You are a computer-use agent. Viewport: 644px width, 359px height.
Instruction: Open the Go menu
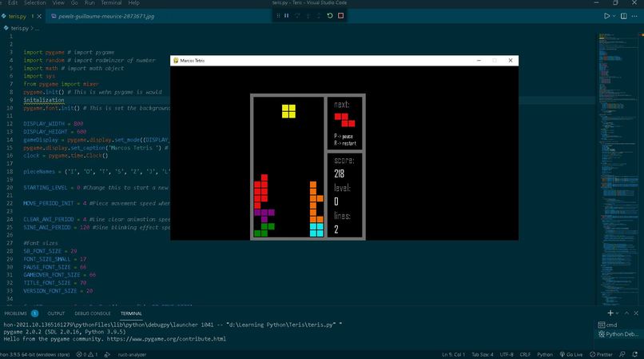tap(74, 3)
